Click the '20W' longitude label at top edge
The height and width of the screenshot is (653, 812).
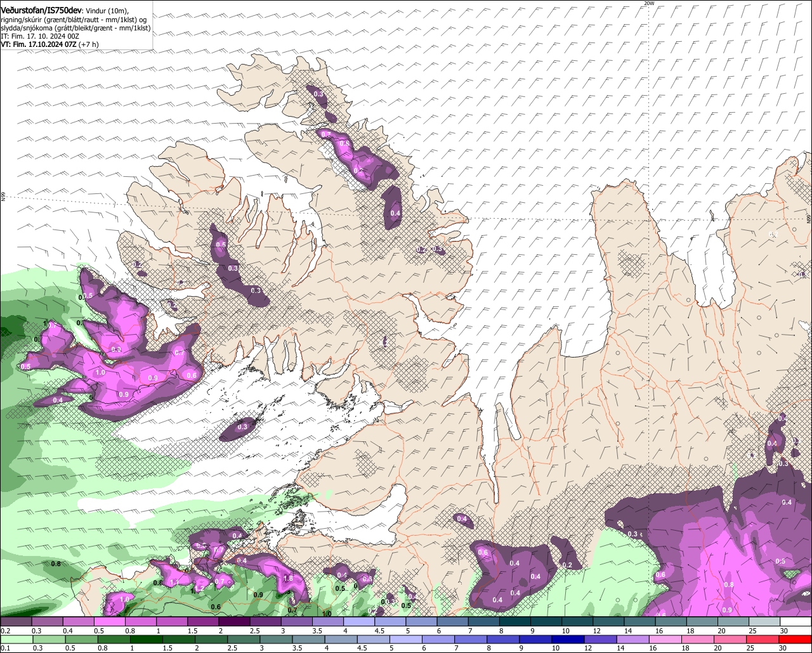coord(648,3)
